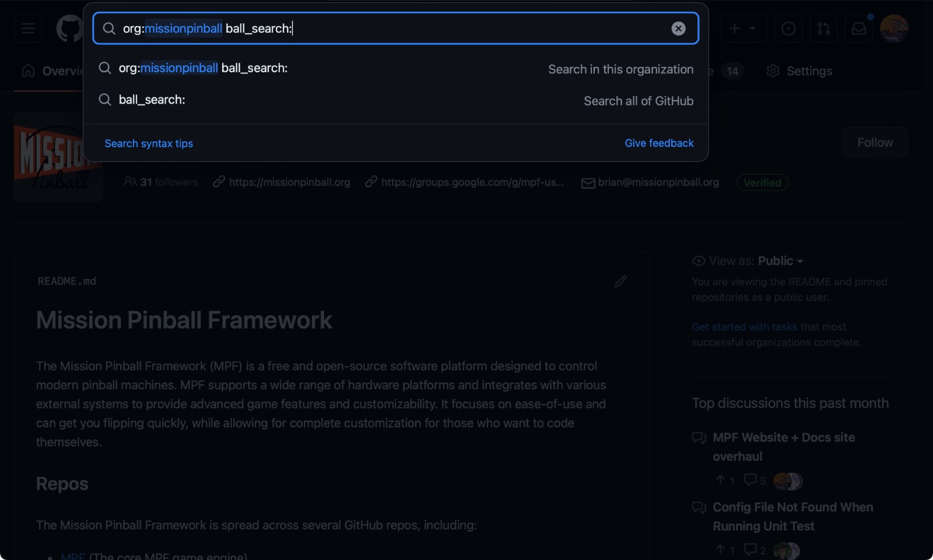Click participant avatars under MPF Website discussion

(x=788, y=481)
